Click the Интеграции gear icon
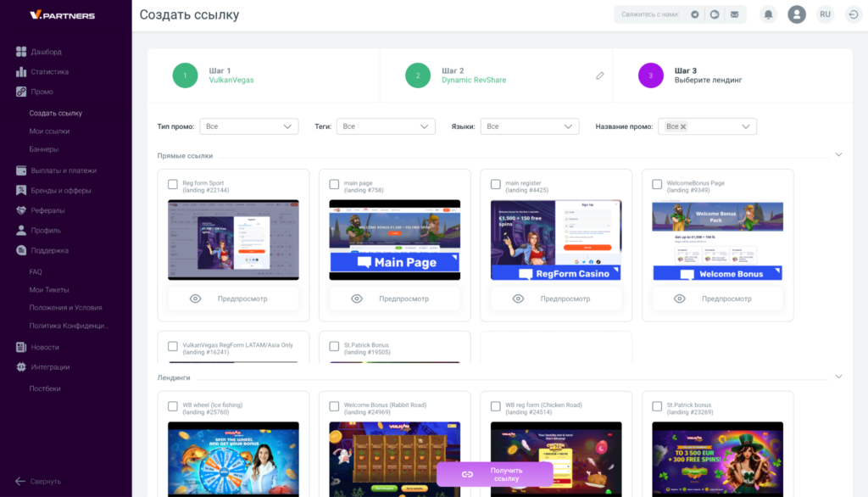 tap(21, 366)
